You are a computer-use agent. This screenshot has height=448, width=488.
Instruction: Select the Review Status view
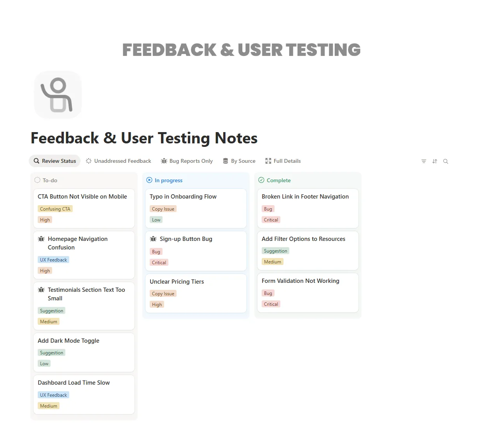(54, 161)
